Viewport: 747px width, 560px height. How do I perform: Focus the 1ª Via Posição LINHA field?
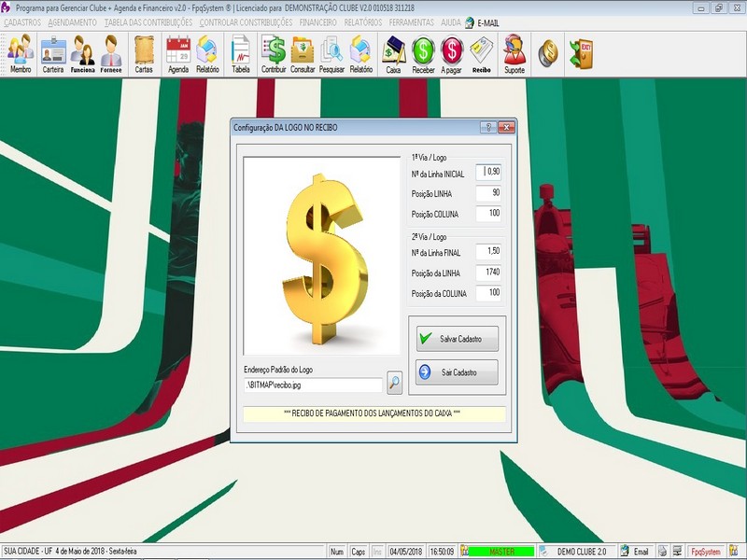click(488, 193)
